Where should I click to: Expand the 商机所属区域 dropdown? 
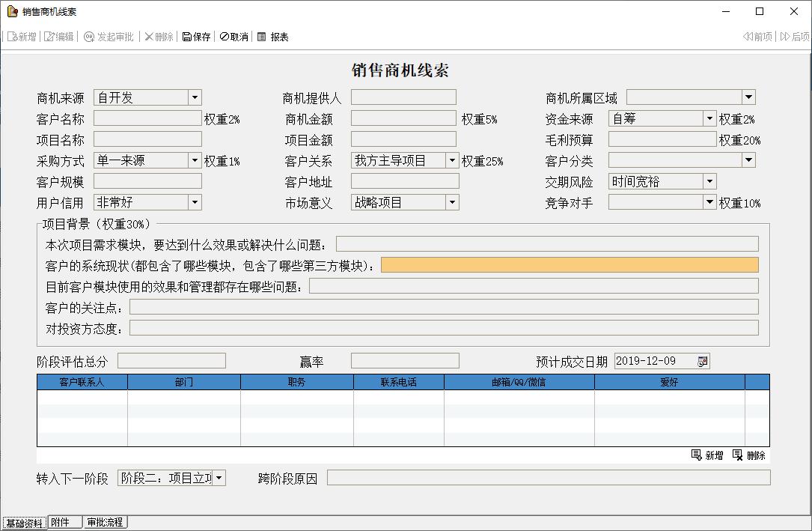click(748, 97)
